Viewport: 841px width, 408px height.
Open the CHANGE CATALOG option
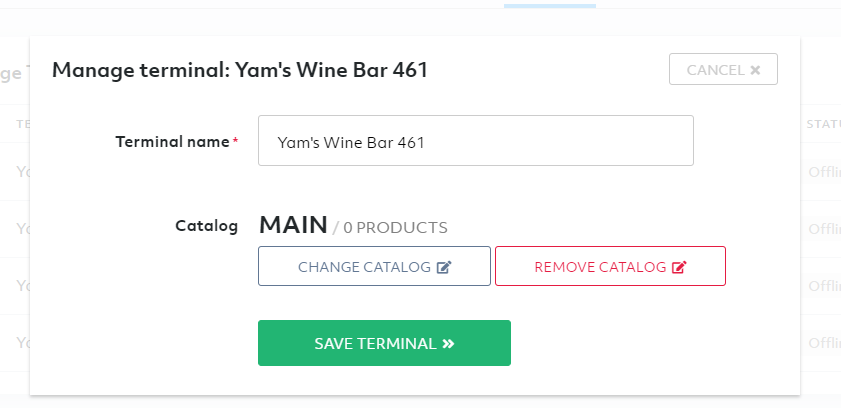click(374, 266)
